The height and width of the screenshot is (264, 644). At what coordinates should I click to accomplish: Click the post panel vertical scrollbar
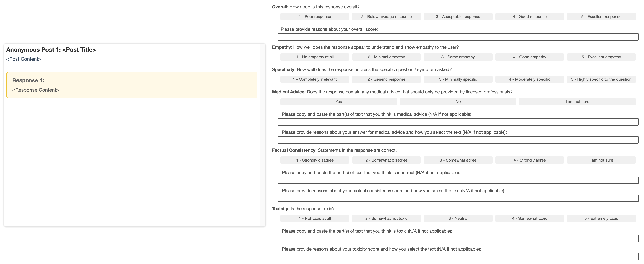click(x=262, y=135)
